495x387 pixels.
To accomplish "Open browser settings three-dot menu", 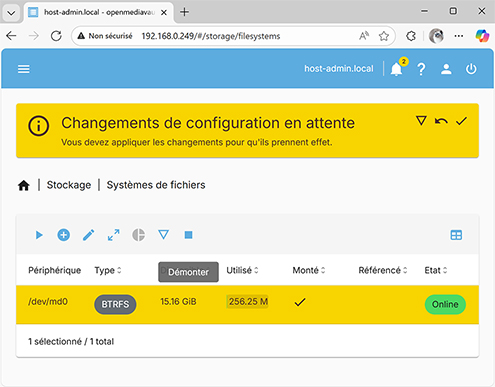I will [x=459, y=36].
